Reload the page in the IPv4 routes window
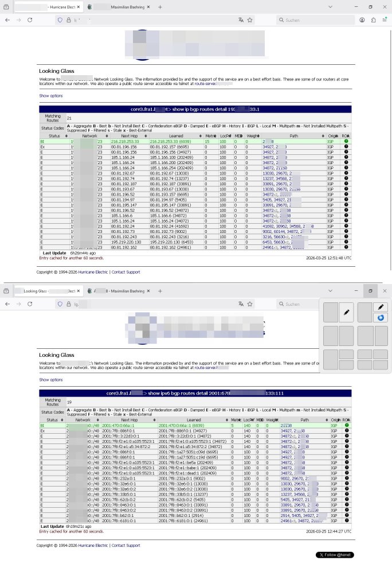The height and width of the screenshot is (568, 392). click(x=29, y=20)
